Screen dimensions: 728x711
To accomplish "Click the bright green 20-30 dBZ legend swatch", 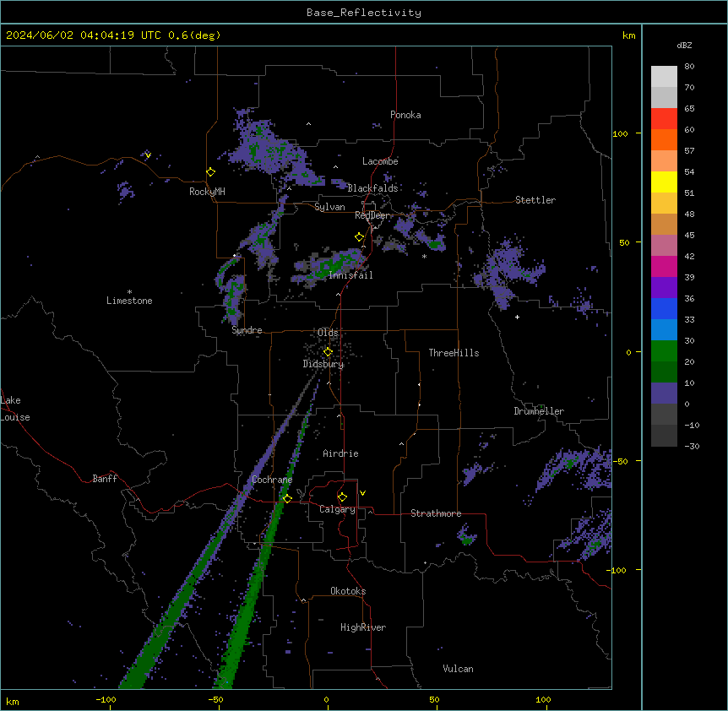I will coord(664,351).
